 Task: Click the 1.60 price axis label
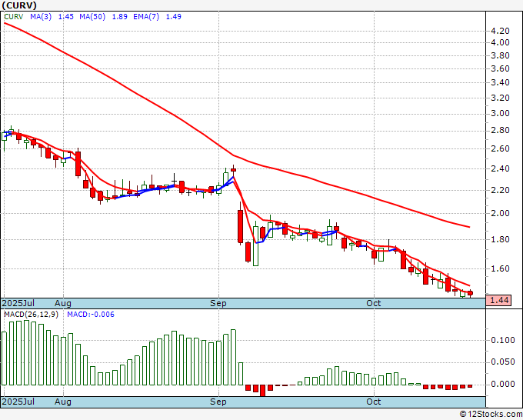500,269
